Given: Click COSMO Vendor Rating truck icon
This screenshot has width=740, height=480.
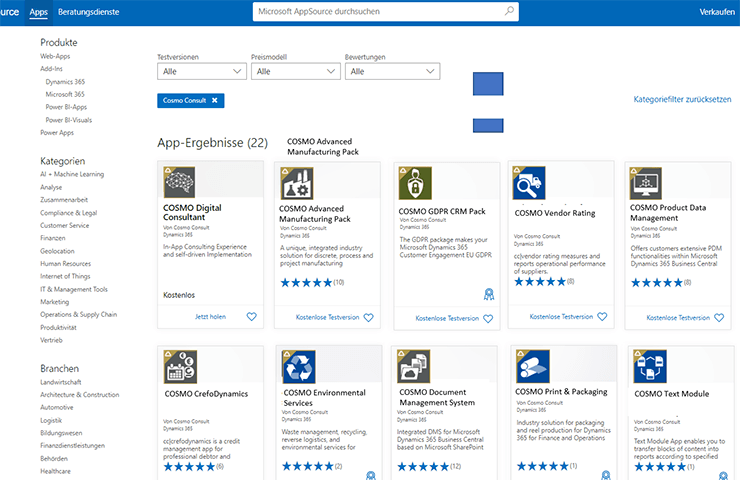Looking at the screenshot, I should point(529,184).
